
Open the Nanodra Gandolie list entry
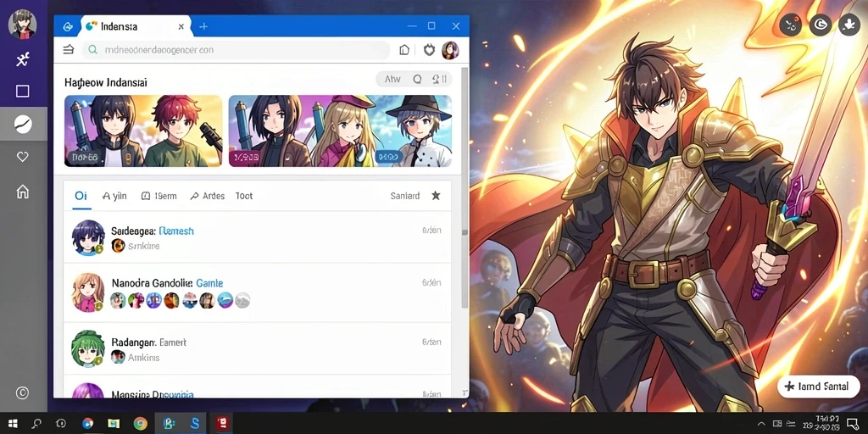click(257, 292)
